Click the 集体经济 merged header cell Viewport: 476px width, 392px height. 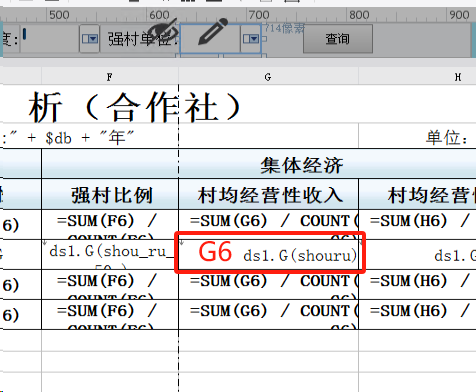click(301, 164)
